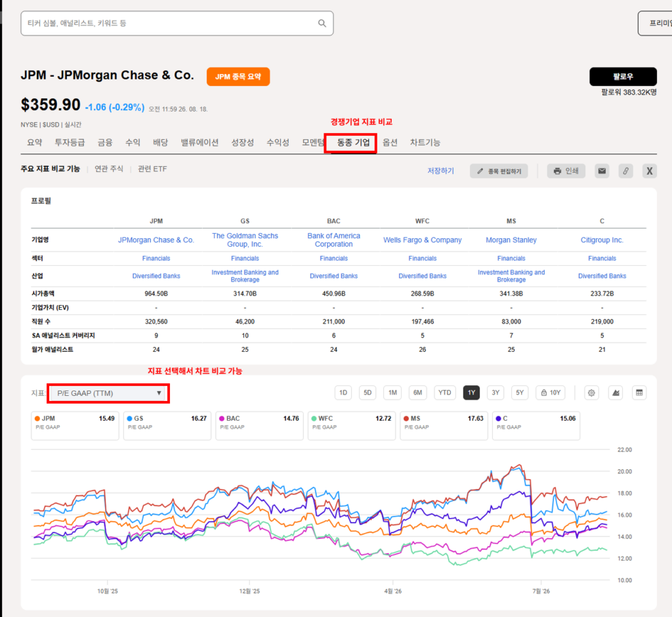The width and height of the screenshot is (672, 617).
Task: Open the 요약 tab
Action: click(34, 142)
